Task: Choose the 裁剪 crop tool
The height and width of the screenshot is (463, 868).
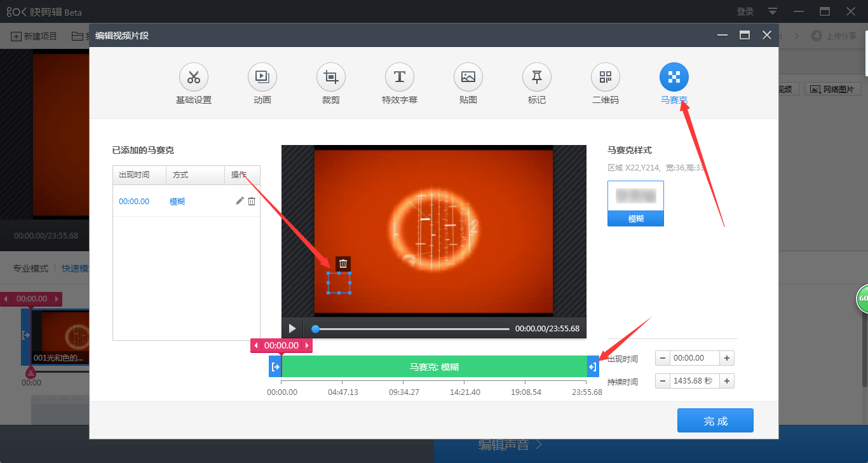Action: (x=331, y=78)
